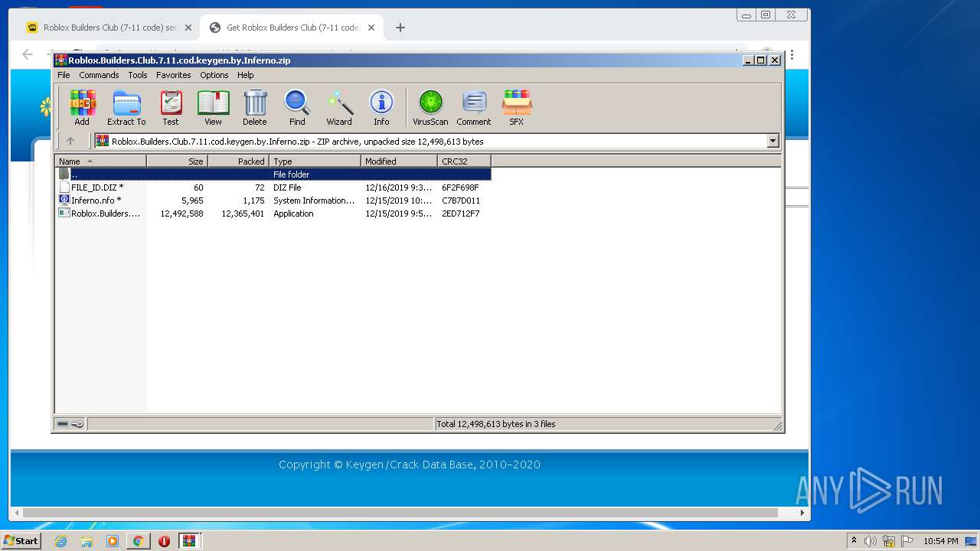
Task: Open Chrome three-dot menu
Action: pos(792,55)
